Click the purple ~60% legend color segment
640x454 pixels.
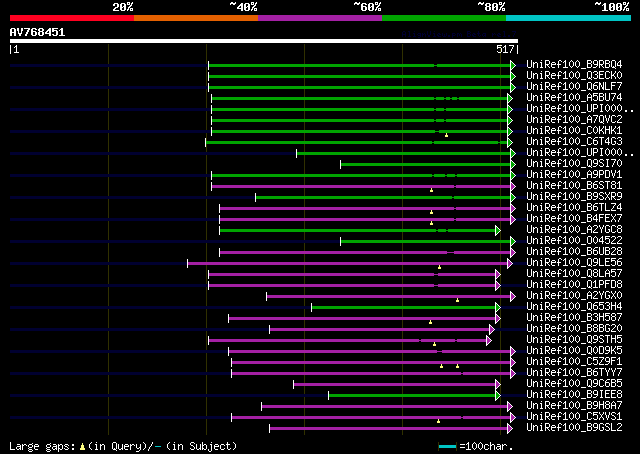click(x=320, y=18)
